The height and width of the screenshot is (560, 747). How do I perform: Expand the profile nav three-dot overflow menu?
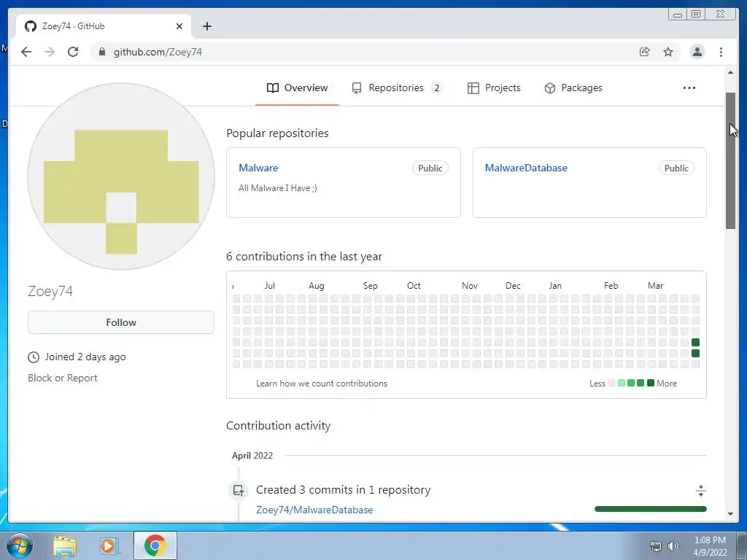[x=689, y=88]
